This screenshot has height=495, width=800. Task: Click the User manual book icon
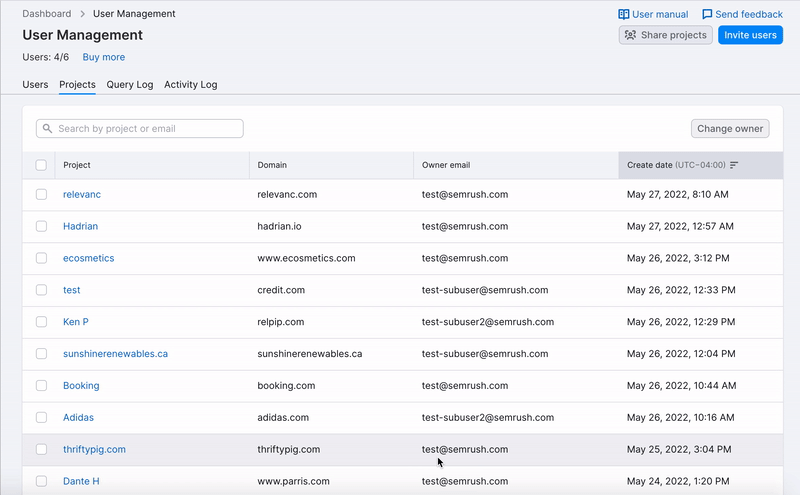pyautogui.click(x=624, y=15)
